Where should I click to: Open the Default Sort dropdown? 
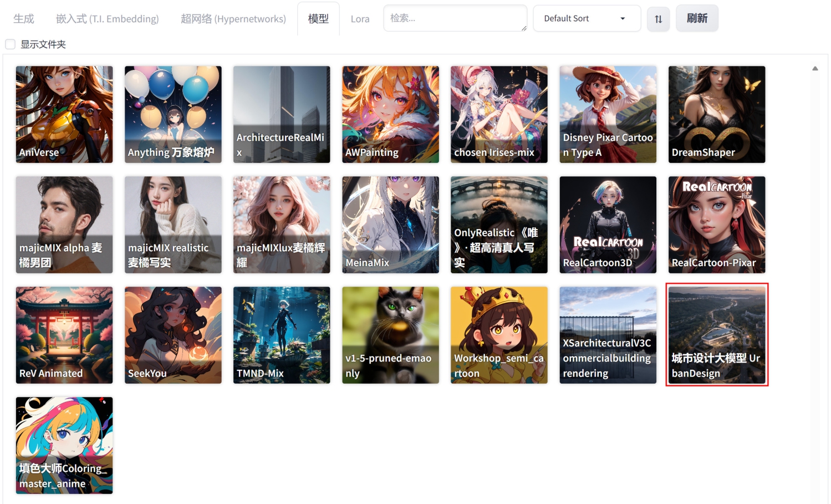tap(586, 19)
